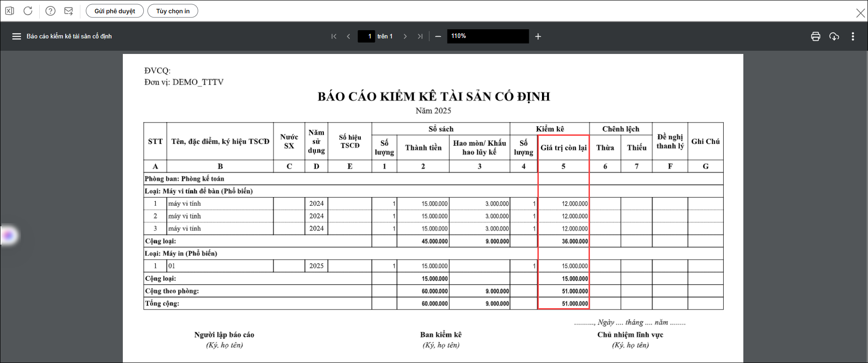This screenshot has height=363, width=868.
Task: Download the report file
Action: pyautogui.click(x=834, y=36)
